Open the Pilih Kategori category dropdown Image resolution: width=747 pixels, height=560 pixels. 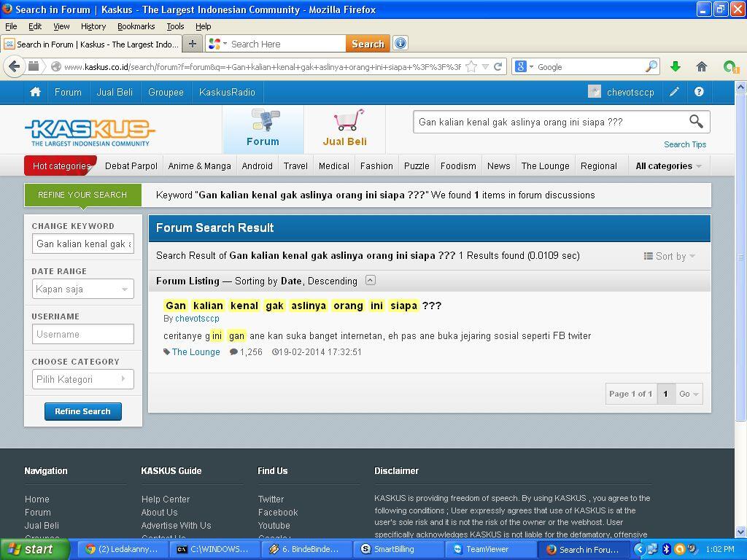(x=83, y=379)
